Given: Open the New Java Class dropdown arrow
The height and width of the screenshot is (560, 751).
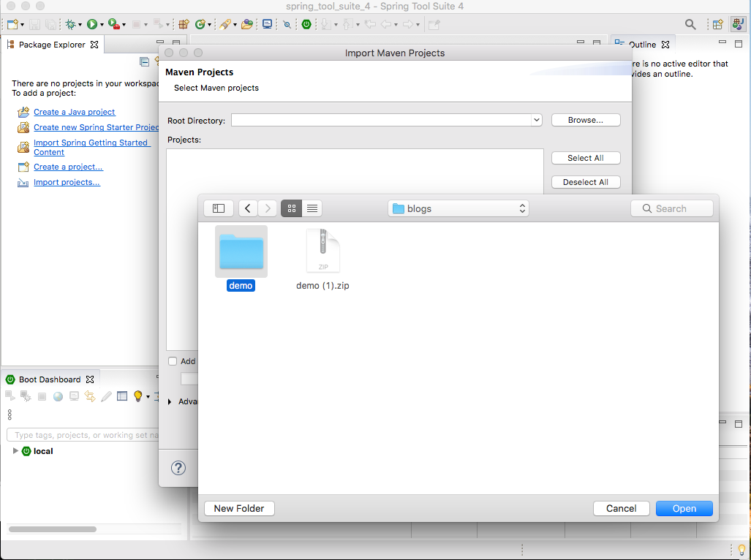Looking at the screenshot, I should pyautogui.click(x=209, y=24).
